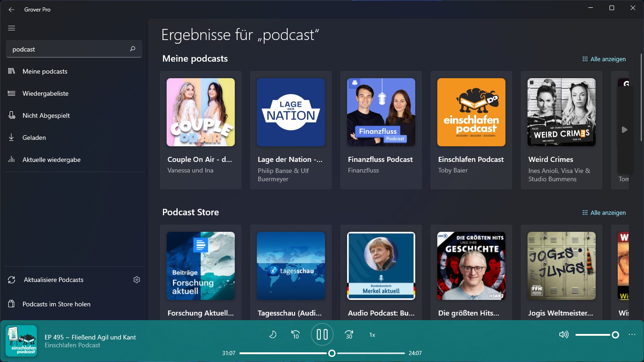Click the store bag icon
The image size is (644, 362).
coord(12,304)
